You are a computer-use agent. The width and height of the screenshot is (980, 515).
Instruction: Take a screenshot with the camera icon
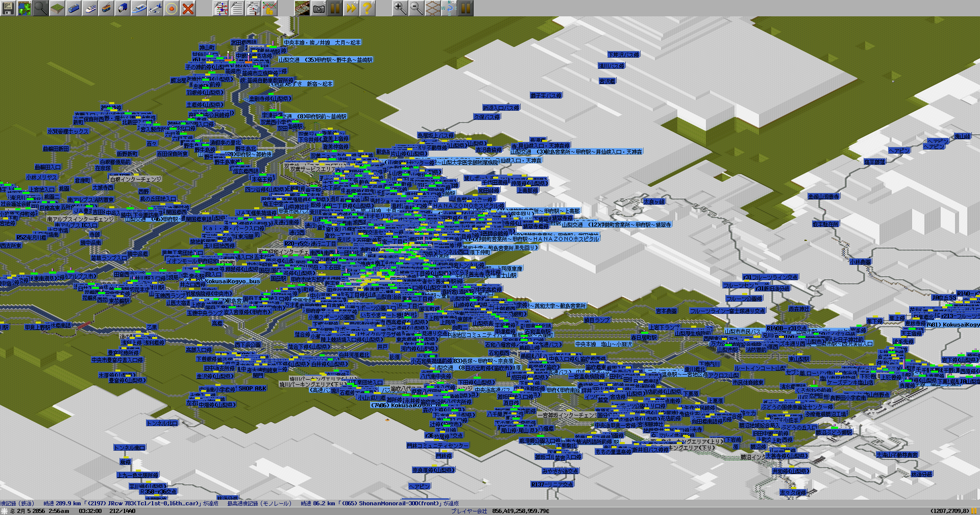point(318,8)
